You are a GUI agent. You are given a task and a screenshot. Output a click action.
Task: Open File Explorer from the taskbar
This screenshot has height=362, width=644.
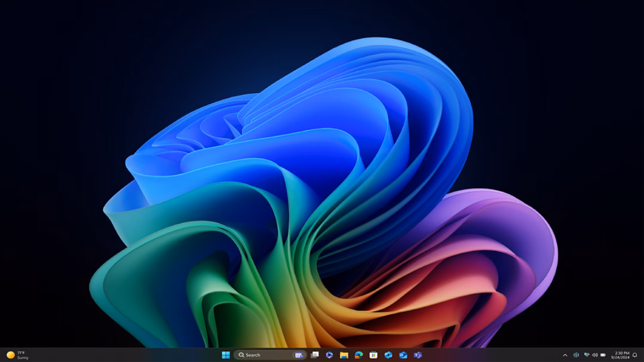coord(344,355)
